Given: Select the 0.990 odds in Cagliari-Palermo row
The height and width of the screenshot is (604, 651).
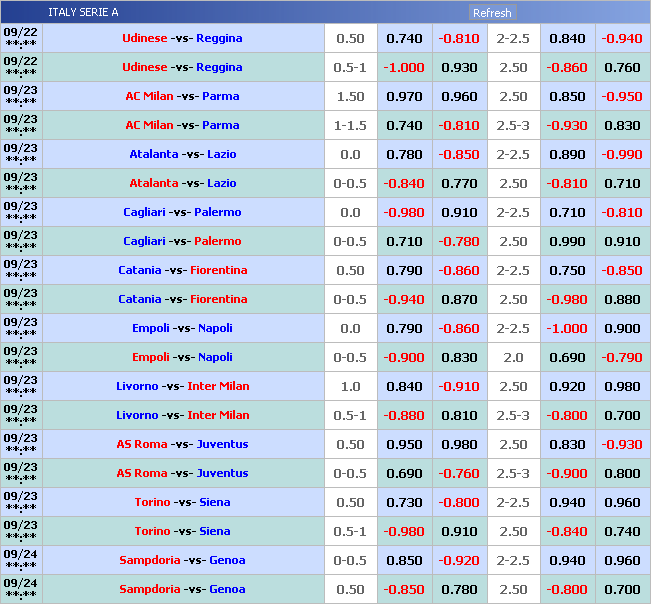Looking at the screenshot, I should tap(567, 242).
